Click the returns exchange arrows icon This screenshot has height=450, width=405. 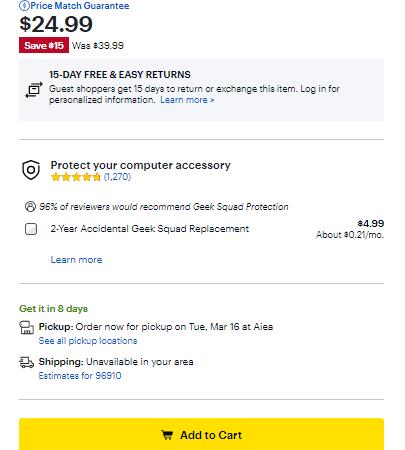coord(34,90)
